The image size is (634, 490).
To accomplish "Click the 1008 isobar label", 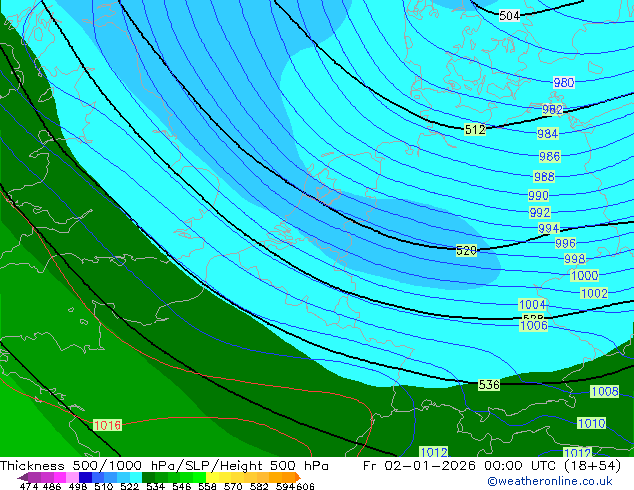I will pyautogui.click(x=604, y=391).
